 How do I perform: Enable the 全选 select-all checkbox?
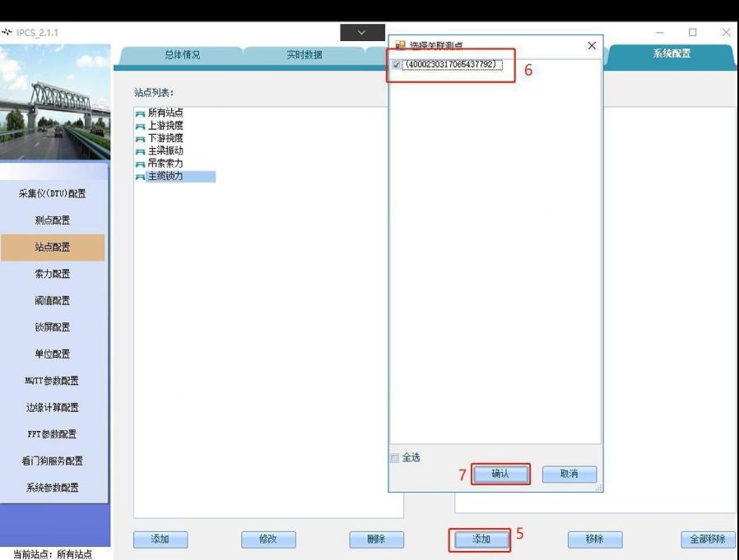395,458
